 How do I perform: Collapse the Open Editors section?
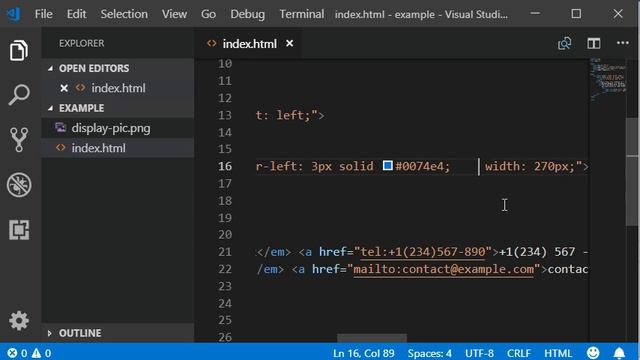(x=50, y=69)
